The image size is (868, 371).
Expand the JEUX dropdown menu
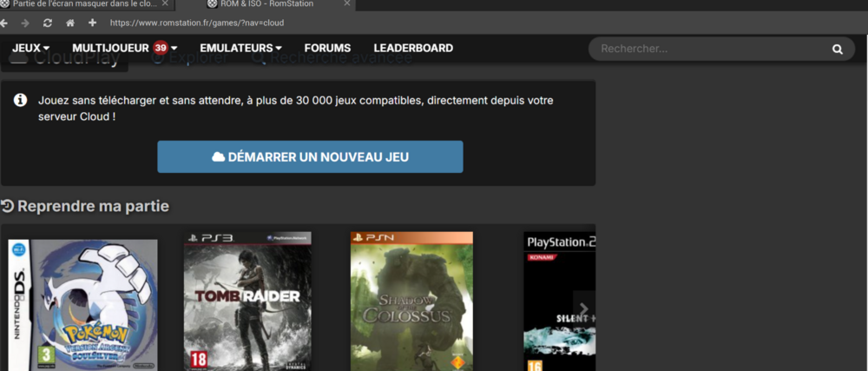30,49
